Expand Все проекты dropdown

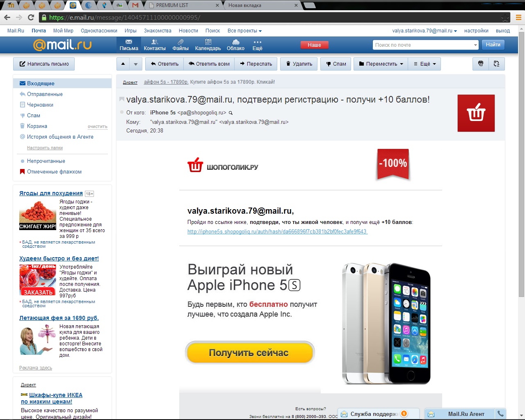coord(244,31)
